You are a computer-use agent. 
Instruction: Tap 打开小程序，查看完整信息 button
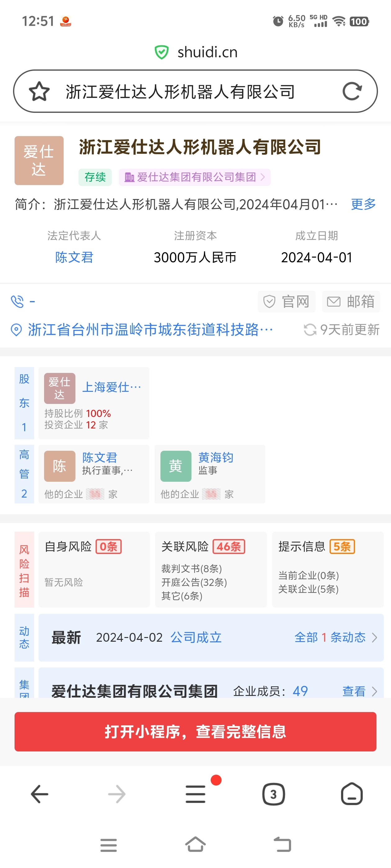(x=195, y=732)
